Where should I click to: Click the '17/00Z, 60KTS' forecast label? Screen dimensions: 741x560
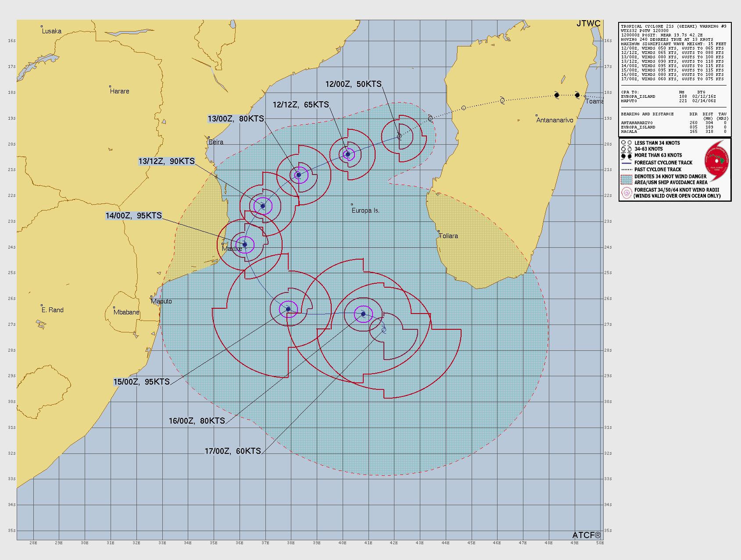click(233, 451)
